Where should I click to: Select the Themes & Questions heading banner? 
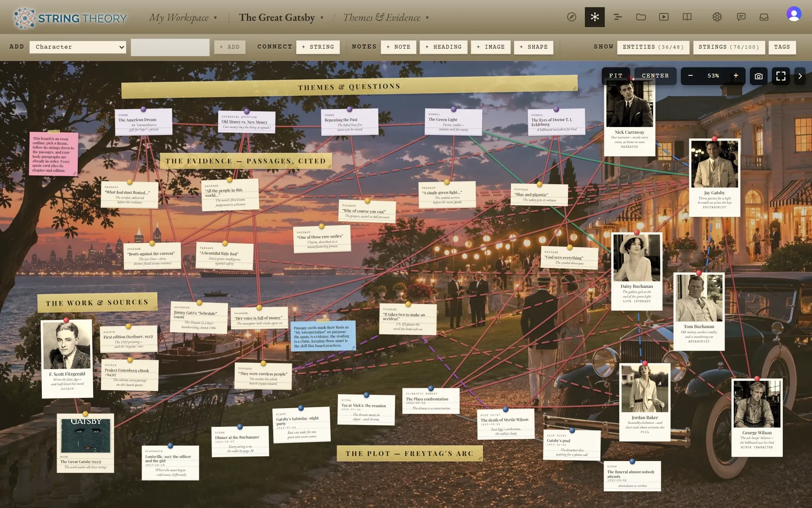(349, 87)
